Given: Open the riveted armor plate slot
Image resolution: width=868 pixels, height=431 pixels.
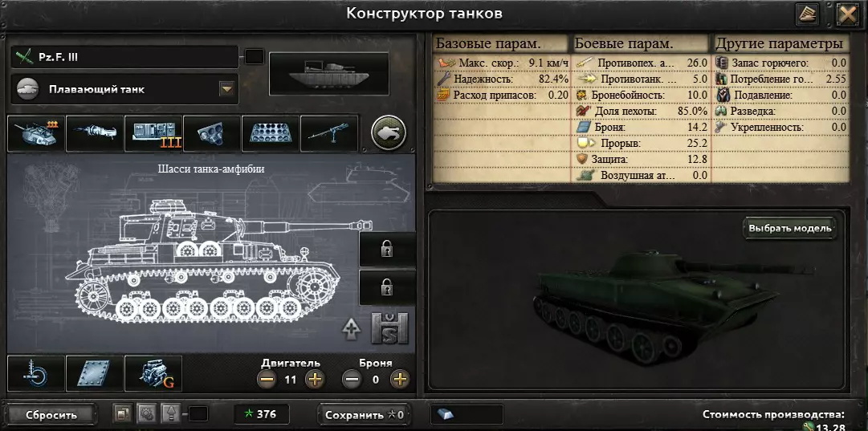Looking at the screenshot, I should [x=95, y=373].
